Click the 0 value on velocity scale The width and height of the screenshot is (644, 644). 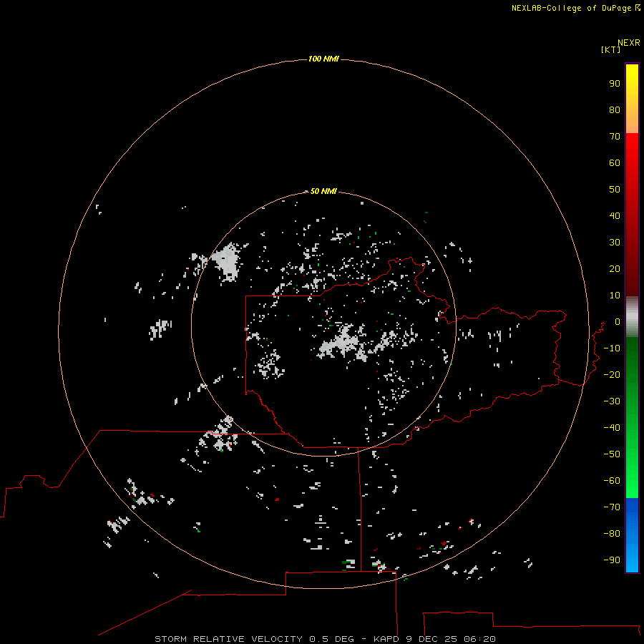(x=618, y=321)
